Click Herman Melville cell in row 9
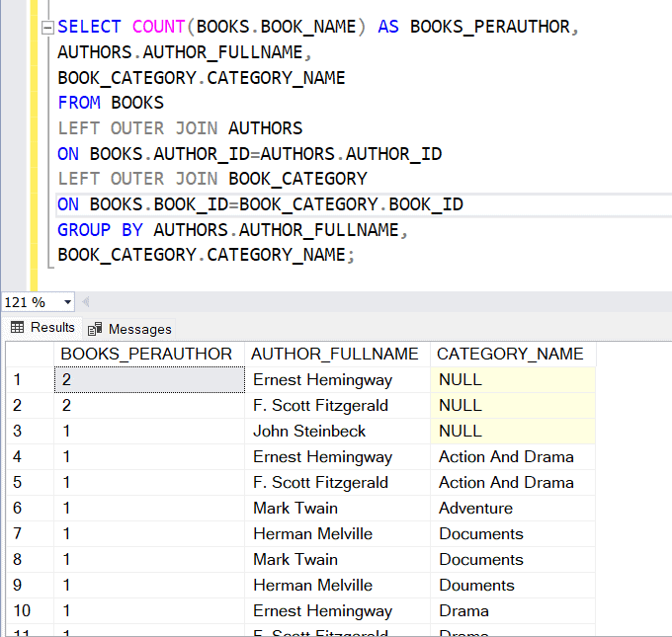 point(337,586)
